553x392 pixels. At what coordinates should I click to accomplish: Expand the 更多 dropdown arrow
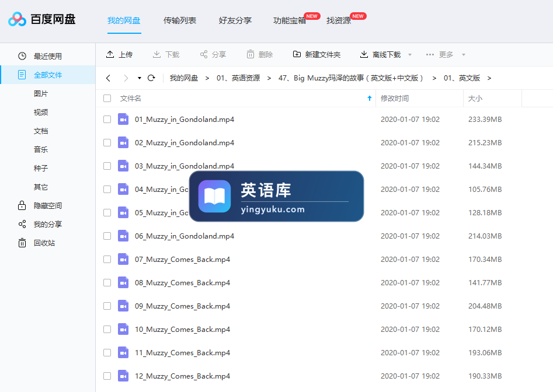464,55
